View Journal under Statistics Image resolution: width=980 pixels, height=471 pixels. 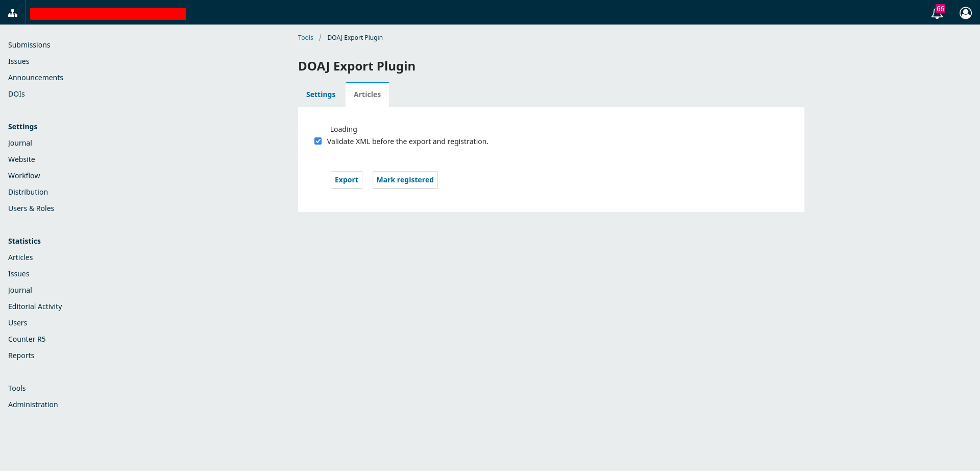20,290
